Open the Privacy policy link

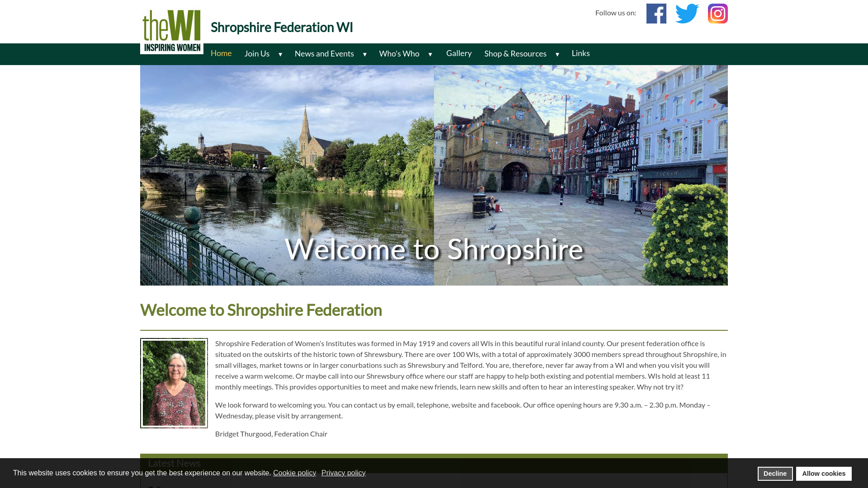point(344,473)
